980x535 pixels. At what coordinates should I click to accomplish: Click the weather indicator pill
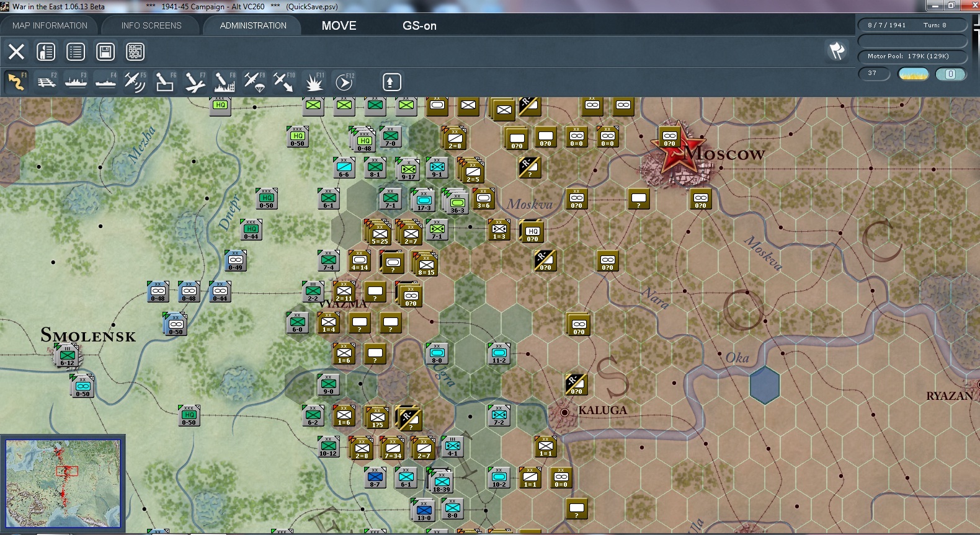click(914, 74)
